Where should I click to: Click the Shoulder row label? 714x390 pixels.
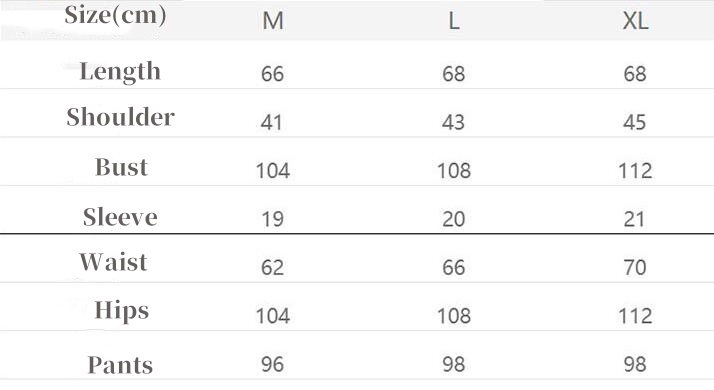click(120, 117)
